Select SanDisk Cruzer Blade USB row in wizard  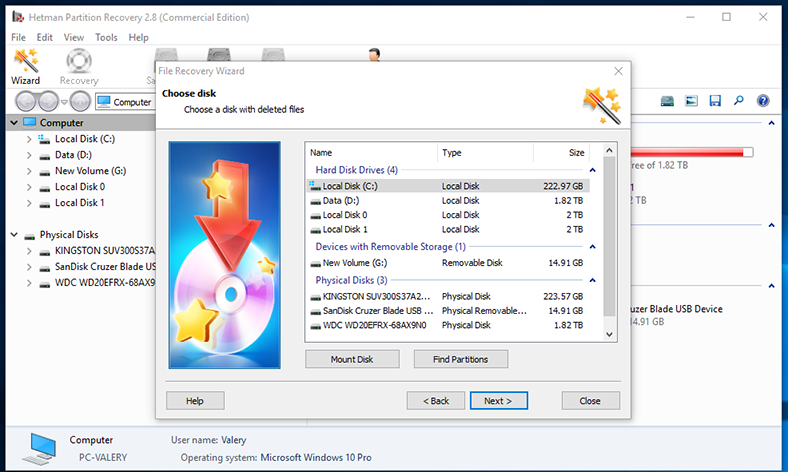(448, 311)
